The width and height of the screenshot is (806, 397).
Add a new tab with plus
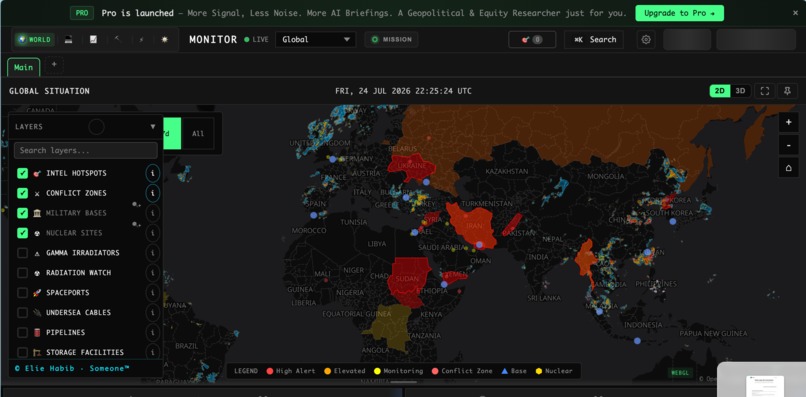point(54,65)
